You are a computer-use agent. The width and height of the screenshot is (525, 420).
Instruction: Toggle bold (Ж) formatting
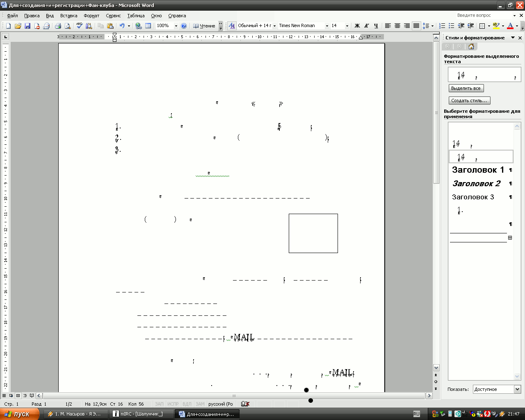click(x=357, y=26)
